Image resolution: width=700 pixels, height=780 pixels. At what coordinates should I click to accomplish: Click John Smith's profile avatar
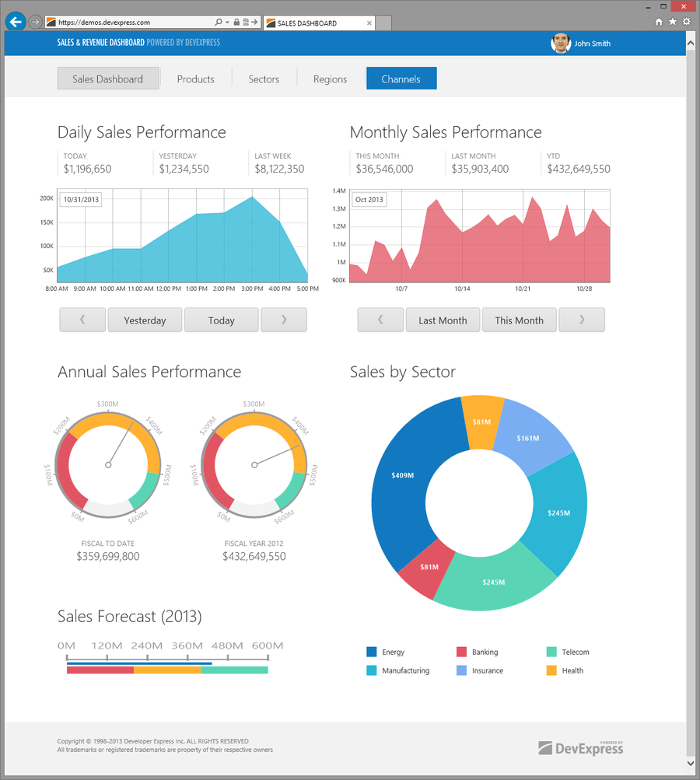(561, 44)
